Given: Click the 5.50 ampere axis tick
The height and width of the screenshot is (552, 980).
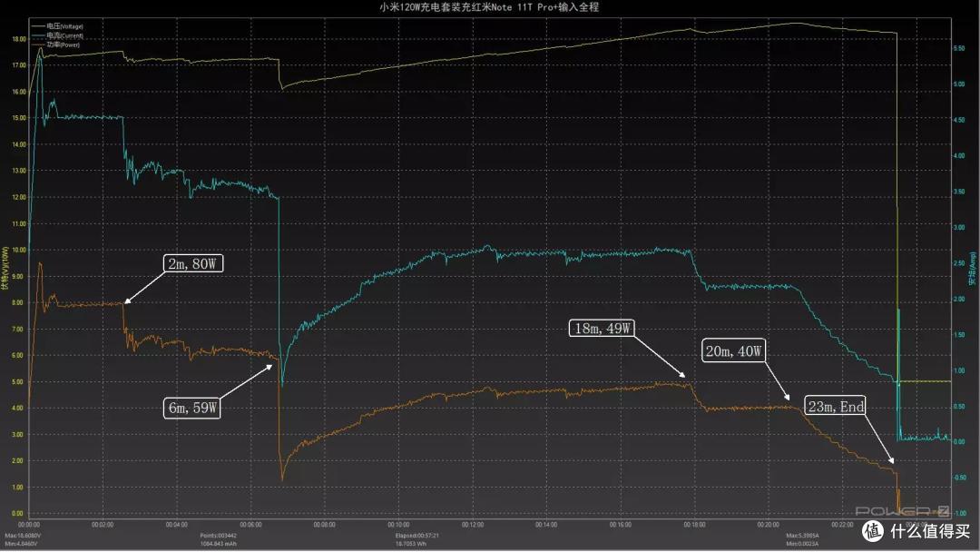Looking at the screenshot, I should [x=959, y=48].
